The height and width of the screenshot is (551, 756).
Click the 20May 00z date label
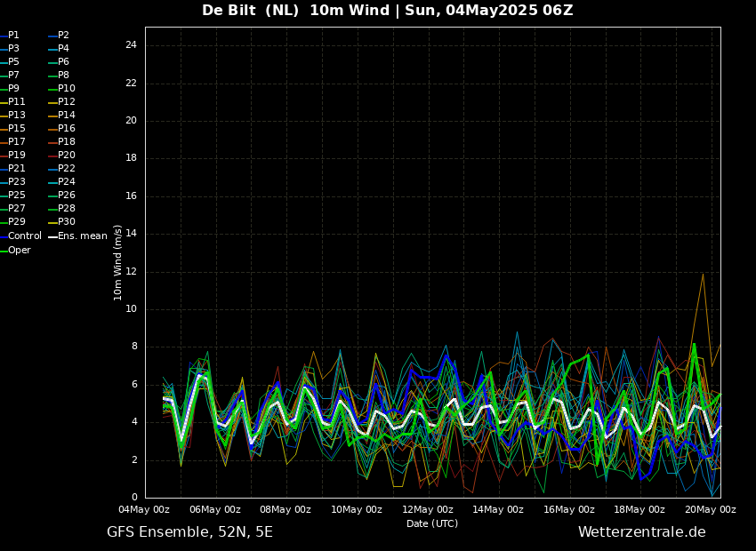pyautogui.click(x=710, y=510)
